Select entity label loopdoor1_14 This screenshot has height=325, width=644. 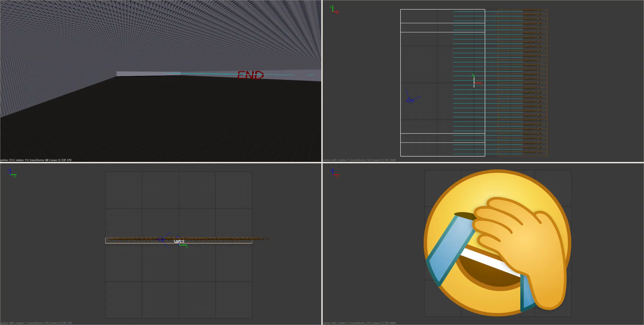pos(532,15)
